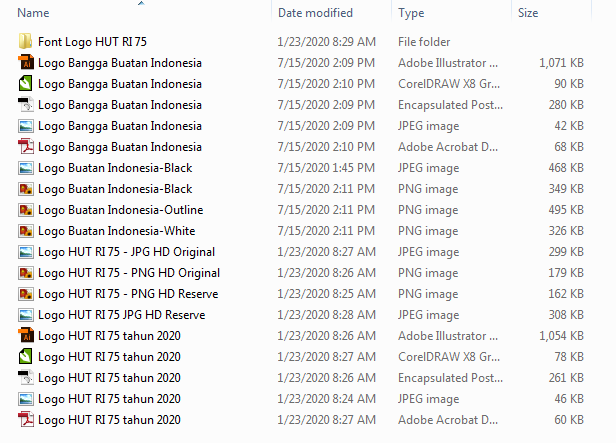Click the 468 KB size cell
This screenshot has width=616, height=443.
[x=566, y=168]
